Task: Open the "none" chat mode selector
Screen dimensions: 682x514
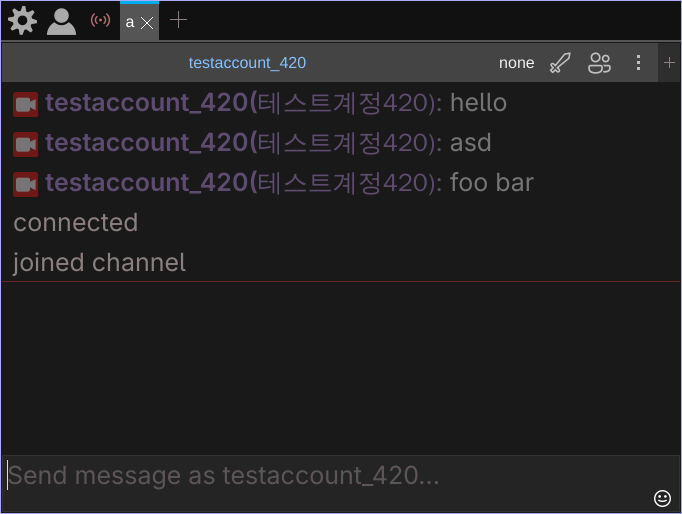Action: tap(516, 63)
